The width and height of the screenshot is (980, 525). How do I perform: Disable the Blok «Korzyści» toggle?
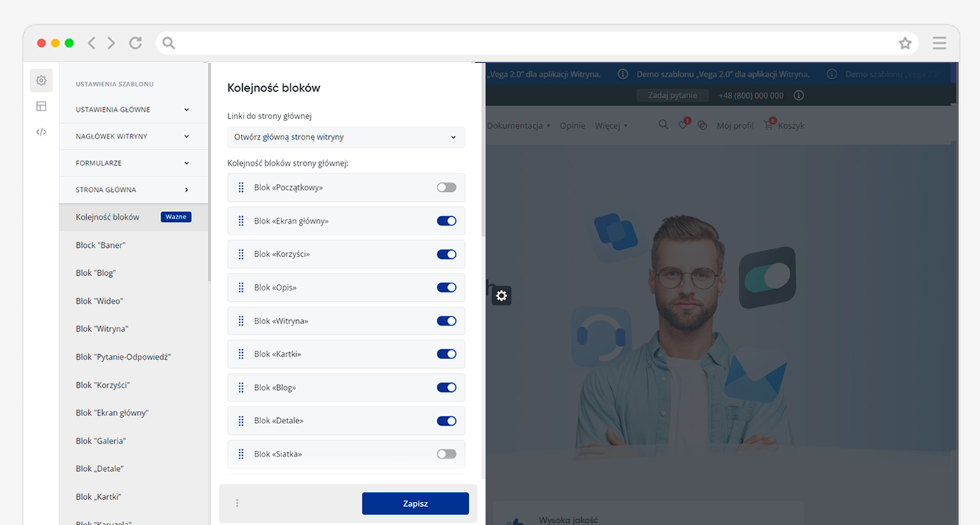[447, 254]
